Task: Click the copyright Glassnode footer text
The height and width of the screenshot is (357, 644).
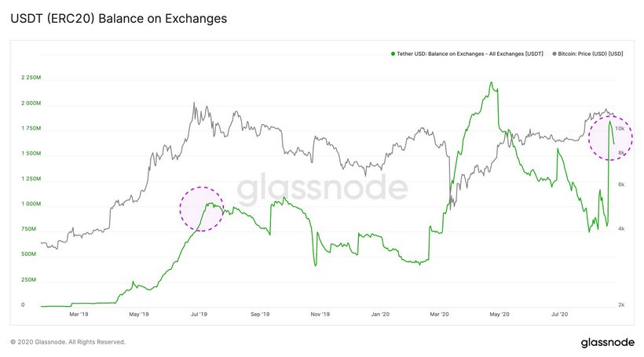Action: (68, 342)
